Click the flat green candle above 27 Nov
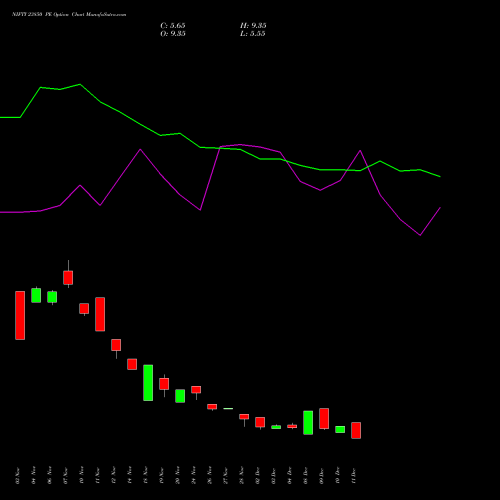Screen dimensions: 500x500 pos(228,408)
